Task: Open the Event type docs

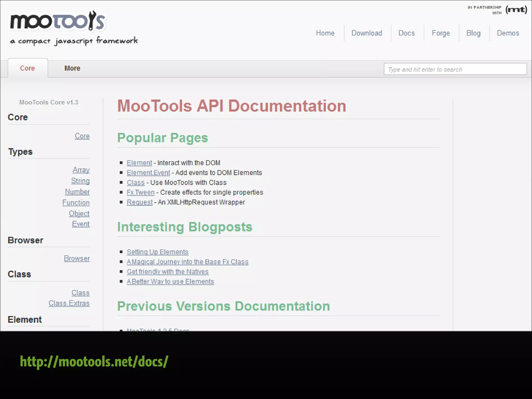Action: tap(81, 224)
